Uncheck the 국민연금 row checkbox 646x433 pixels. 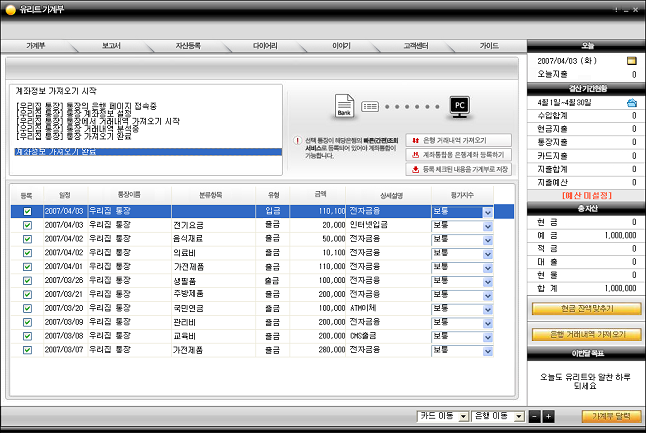point(27,309)
